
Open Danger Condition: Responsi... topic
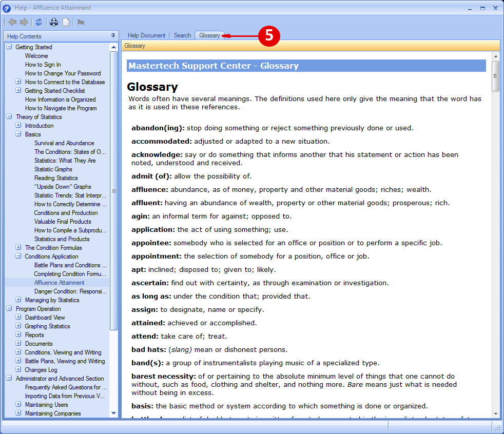pos(70,291)
